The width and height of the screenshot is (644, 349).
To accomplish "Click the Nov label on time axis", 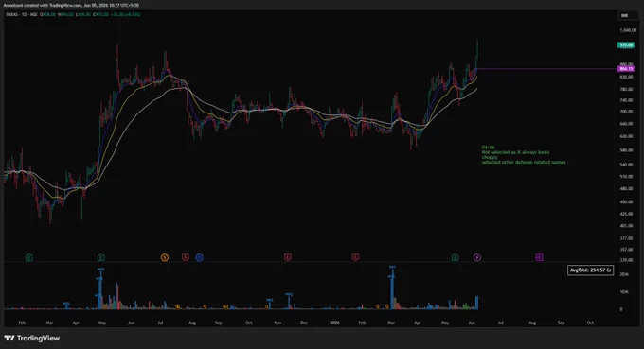I will point(277,323).
